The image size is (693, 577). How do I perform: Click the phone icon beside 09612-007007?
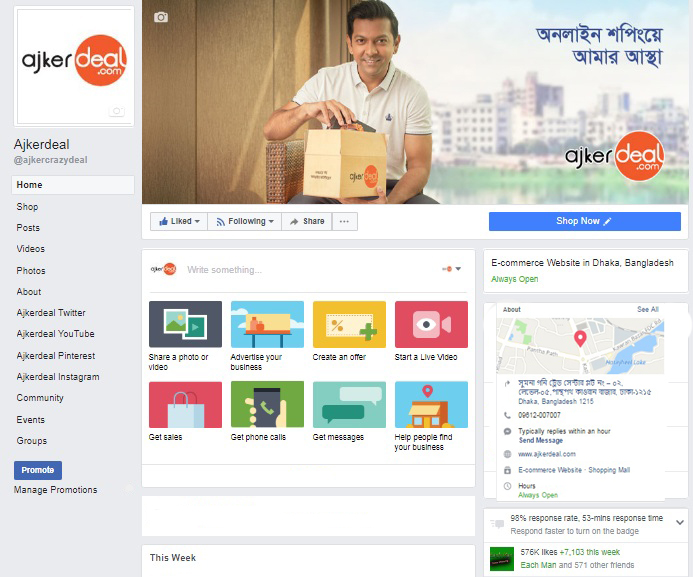(x=507, y=415)
